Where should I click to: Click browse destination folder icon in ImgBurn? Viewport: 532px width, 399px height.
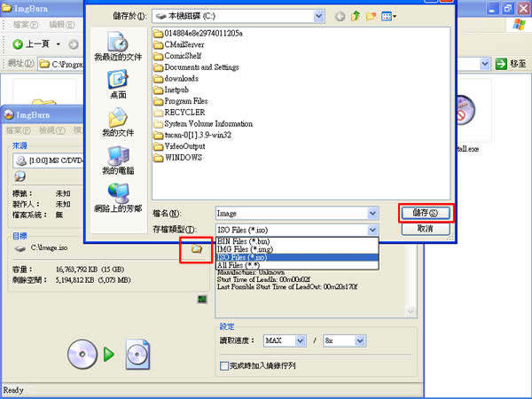(x=197, y=249)
